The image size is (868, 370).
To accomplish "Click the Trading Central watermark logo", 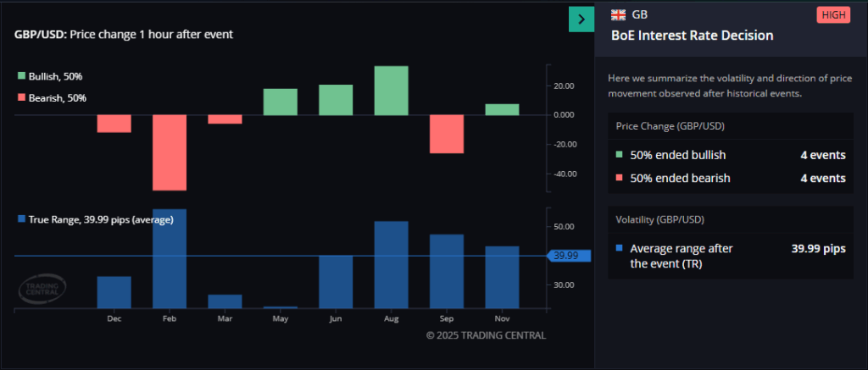I will (42, 290).
